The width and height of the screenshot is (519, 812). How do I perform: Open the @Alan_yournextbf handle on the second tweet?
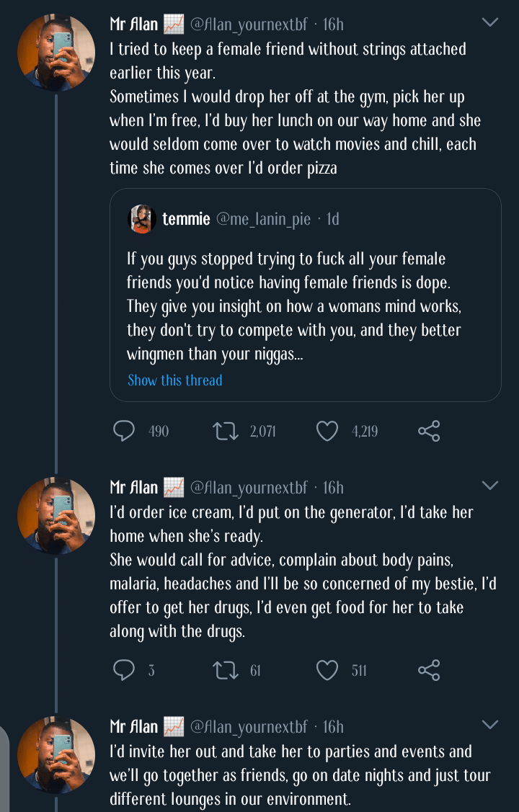249,488
